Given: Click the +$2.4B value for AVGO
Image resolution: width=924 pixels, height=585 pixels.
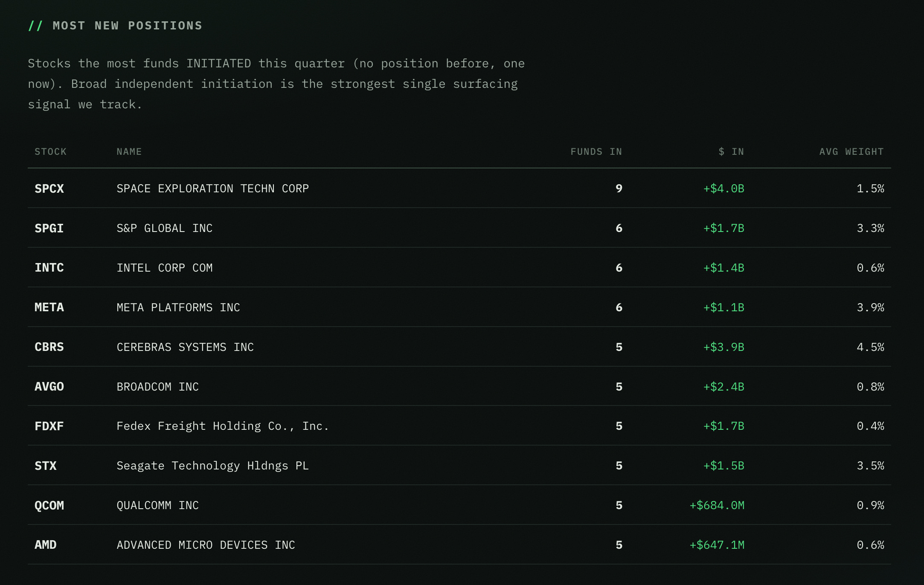Looking at the screenshot, I should (724, 387).
